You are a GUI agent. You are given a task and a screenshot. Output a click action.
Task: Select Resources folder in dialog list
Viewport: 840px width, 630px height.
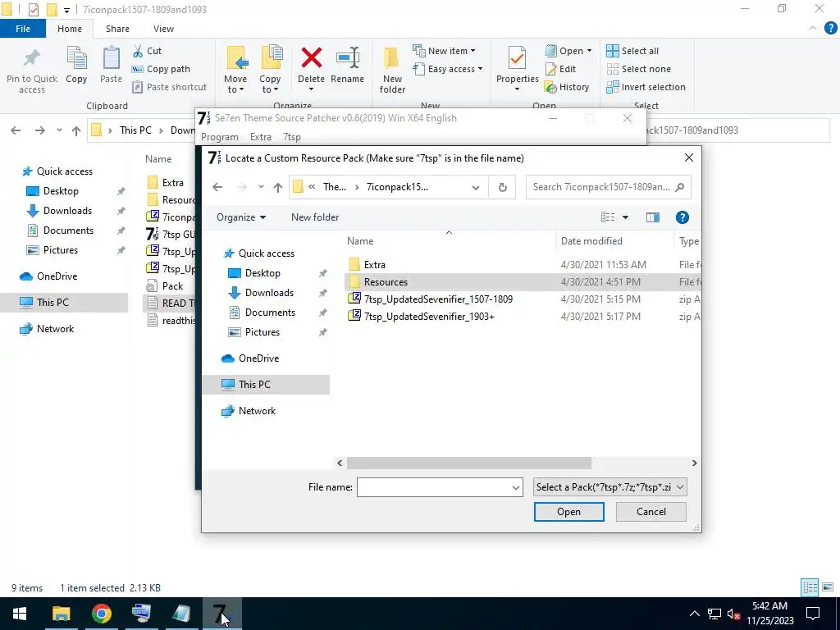coord(386,282)
